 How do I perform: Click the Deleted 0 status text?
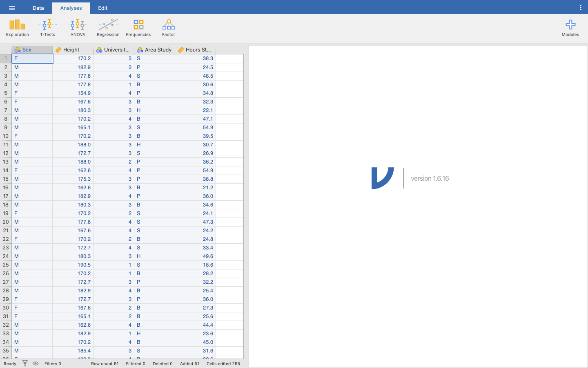coord(163,364)
